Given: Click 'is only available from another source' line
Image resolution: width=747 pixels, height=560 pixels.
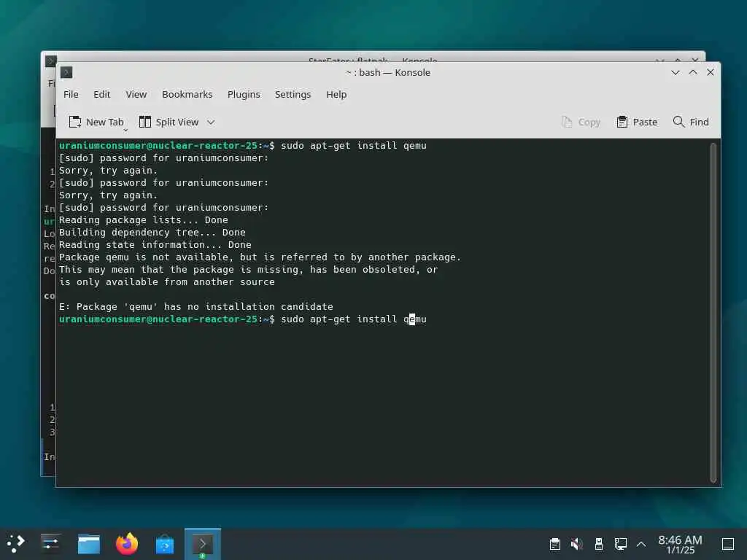Looking at the screenshot, I should 167,282.
